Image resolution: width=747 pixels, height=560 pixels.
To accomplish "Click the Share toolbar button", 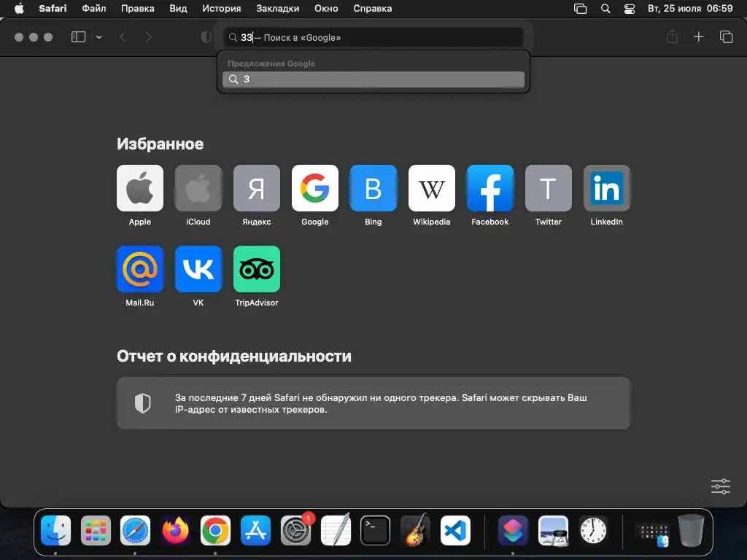I will coord(672,36).
